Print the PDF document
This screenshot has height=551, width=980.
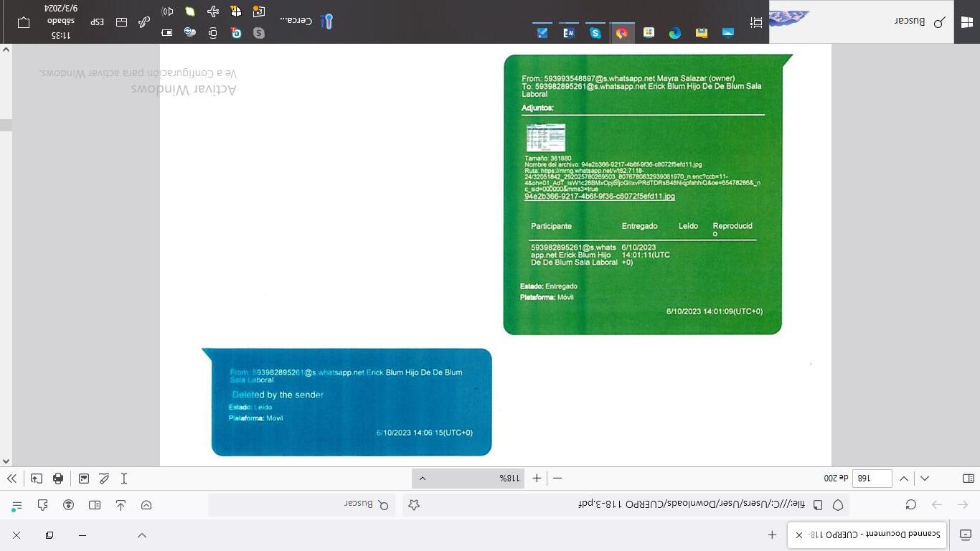[58, 479]
